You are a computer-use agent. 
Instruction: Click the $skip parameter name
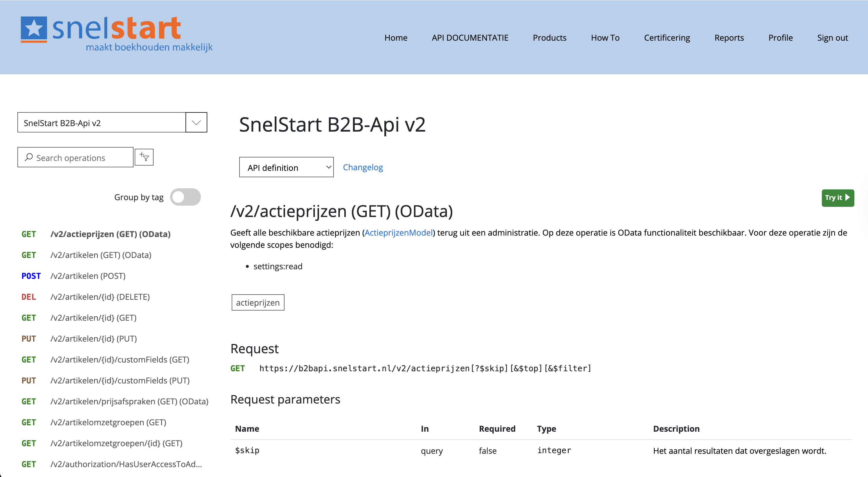click(x=247, y=450)
